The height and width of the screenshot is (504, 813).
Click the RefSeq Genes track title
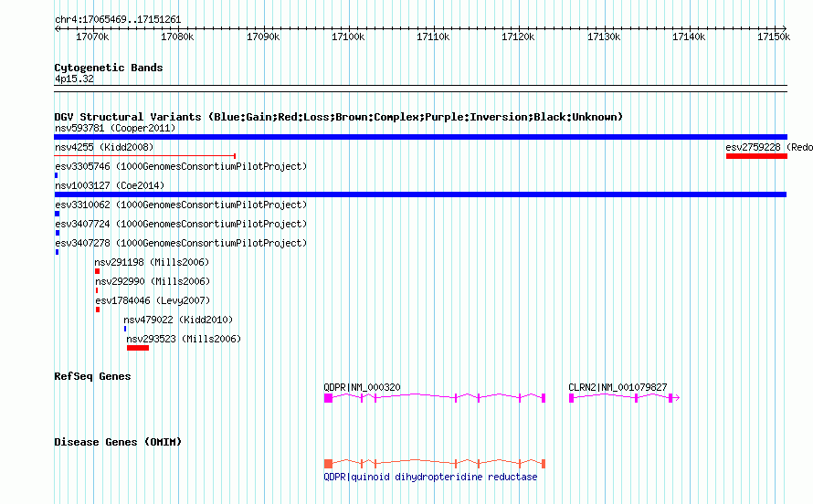click(x=92, y=376)
